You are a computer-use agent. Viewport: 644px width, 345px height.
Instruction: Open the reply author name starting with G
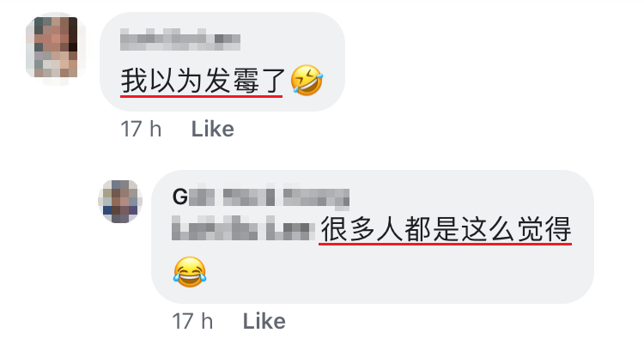(261, 197)
